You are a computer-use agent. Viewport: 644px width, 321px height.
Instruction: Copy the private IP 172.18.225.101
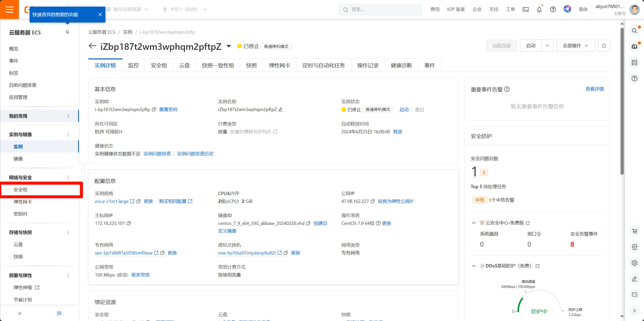pos(129,223)
